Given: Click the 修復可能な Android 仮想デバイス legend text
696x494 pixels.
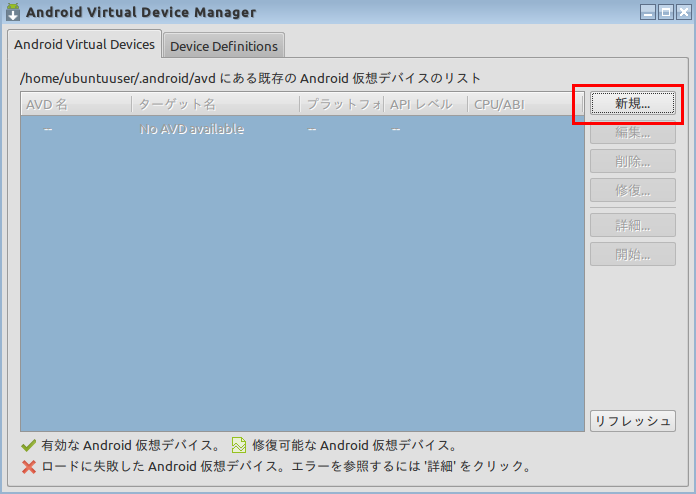Looking at the screenshot, I should point(354,445).
